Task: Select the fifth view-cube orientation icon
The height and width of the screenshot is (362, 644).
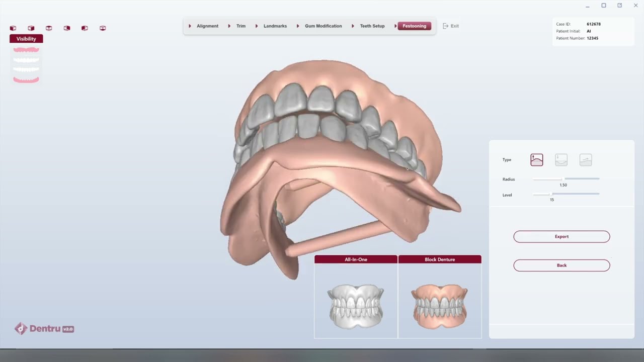Action: click(85, 28)
